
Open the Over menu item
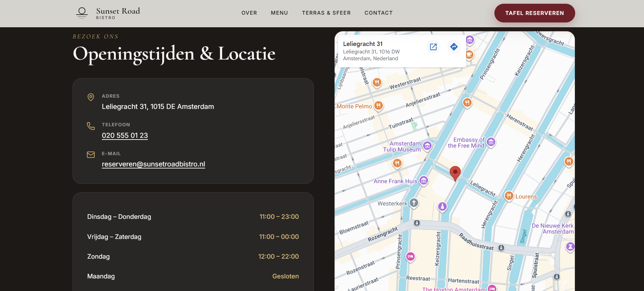click(x=249, y=13)
